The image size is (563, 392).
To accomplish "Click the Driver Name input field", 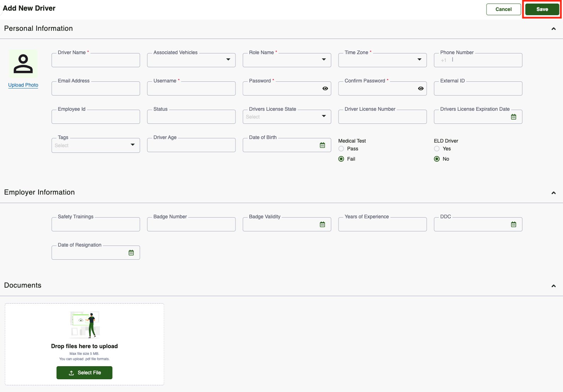I will coord(96,60).
